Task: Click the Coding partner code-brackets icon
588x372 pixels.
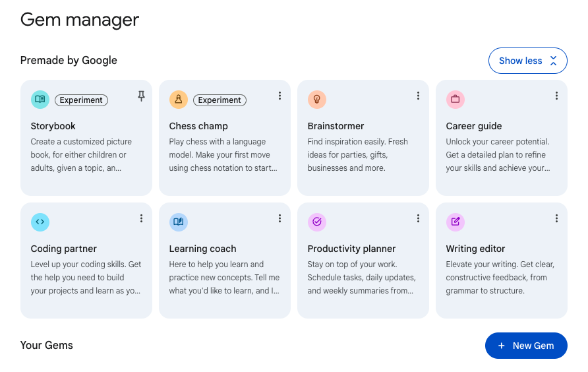Action: pos(40,222)
